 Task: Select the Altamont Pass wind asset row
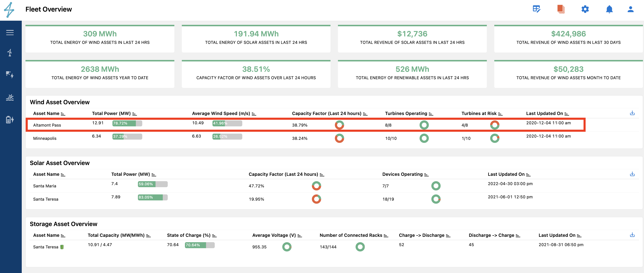pyautogui.click(x=47, y=125)
